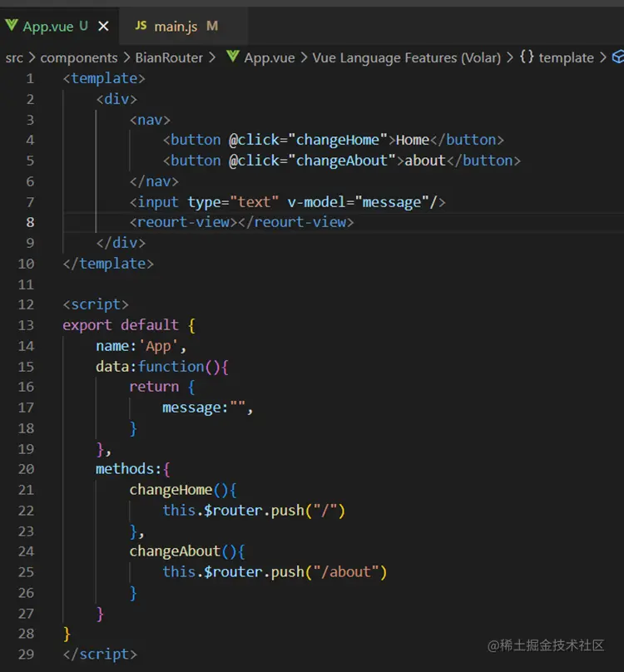
Task: Click line number 13 in the gutter
Action: (26, 325)
